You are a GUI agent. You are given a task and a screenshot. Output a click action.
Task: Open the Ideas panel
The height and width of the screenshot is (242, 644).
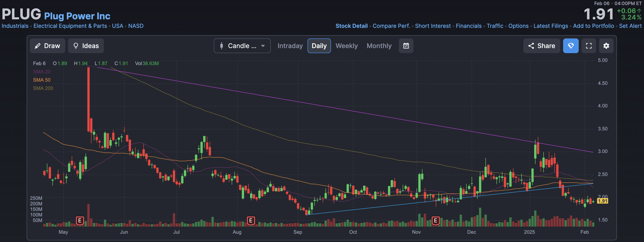(x=86, y=46)
